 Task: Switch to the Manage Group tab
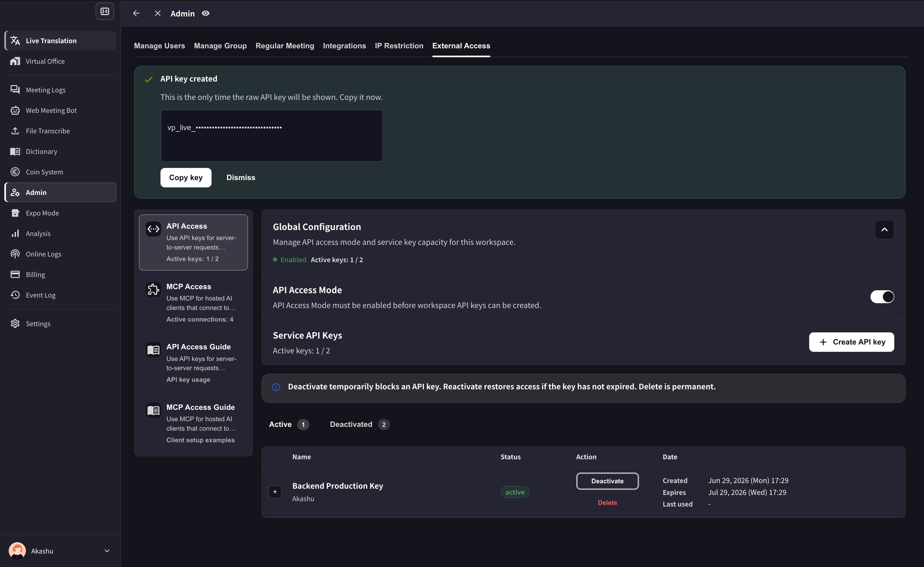click(220, 46)
